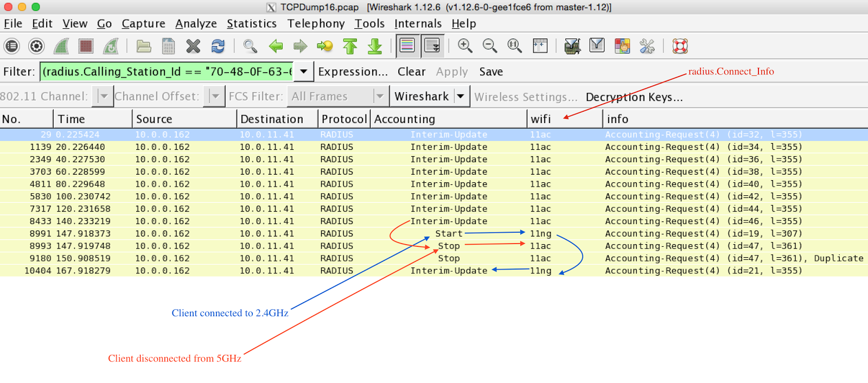Stop the running capture (red square)
Screen dimensions: 868x383
click(x=86, y=46)
